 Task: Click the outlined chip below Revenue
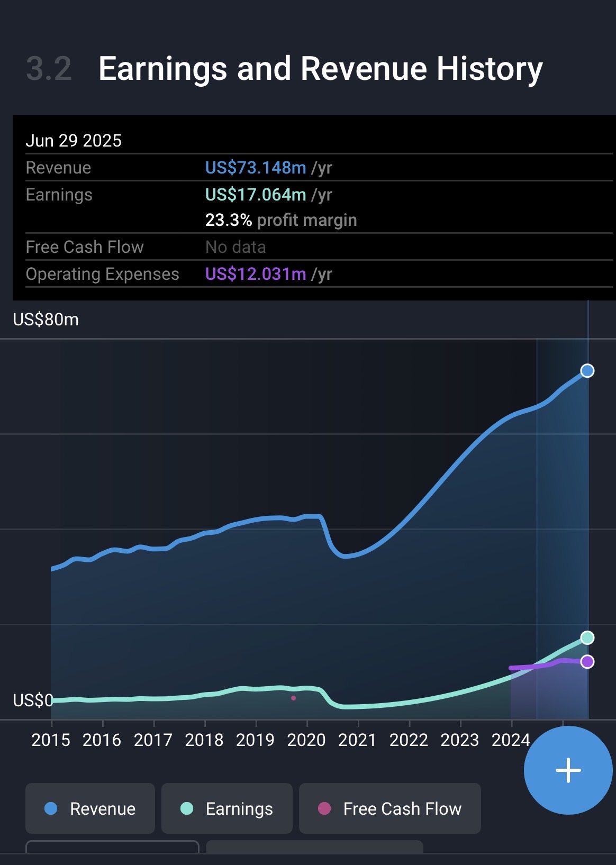click(112, 847)
